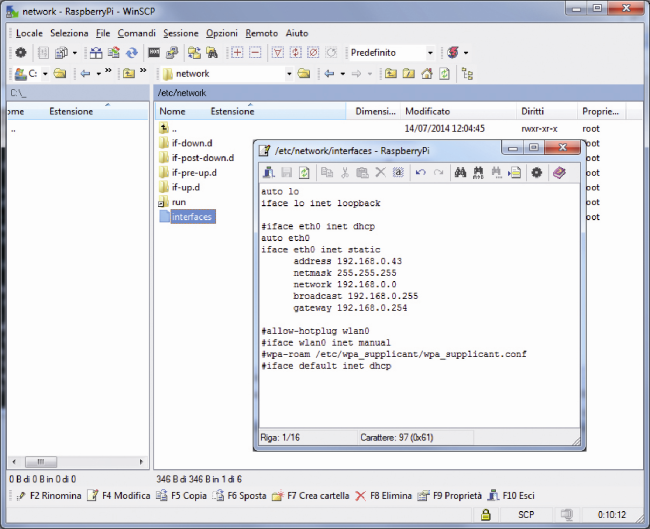Select the if-pre-up.d folder
Image resolution: width=650 pixels, height=529 pixels.
pyautogui.click(x=193, y=172)
